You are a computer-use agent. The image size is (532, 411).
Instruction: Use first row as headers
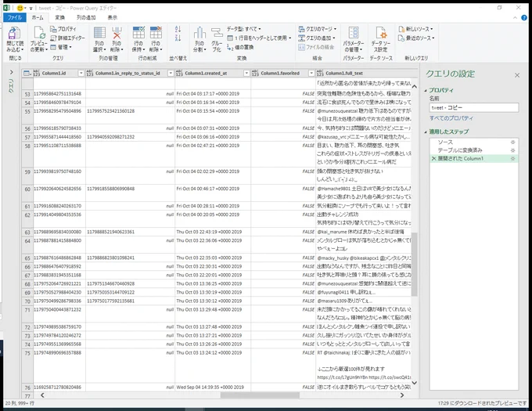click(x=259, y=38)
